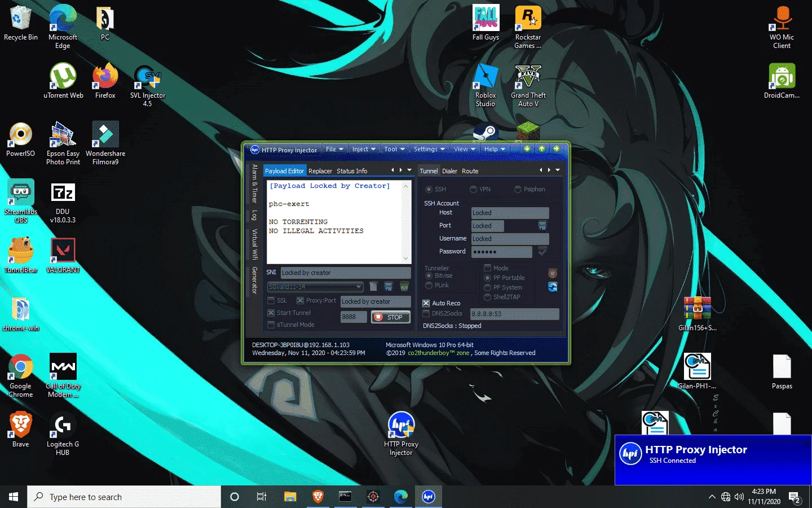Open the Generator side tab
The image size is (812, 508).
[x=254, y=281]
